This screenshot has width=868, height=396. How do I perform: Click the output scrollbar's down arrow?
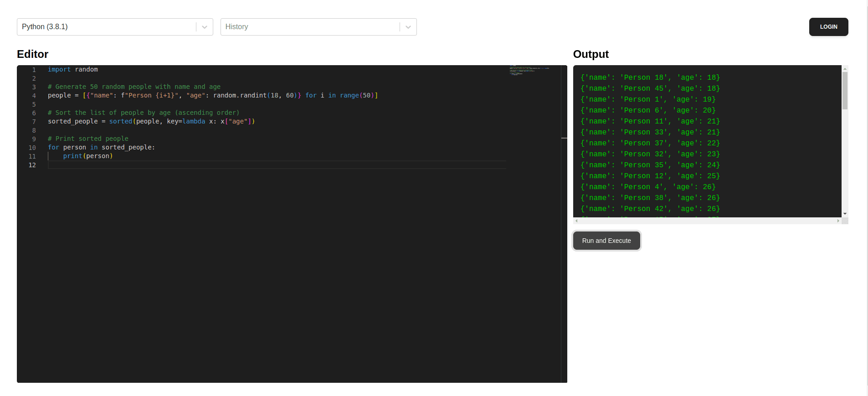845,214
